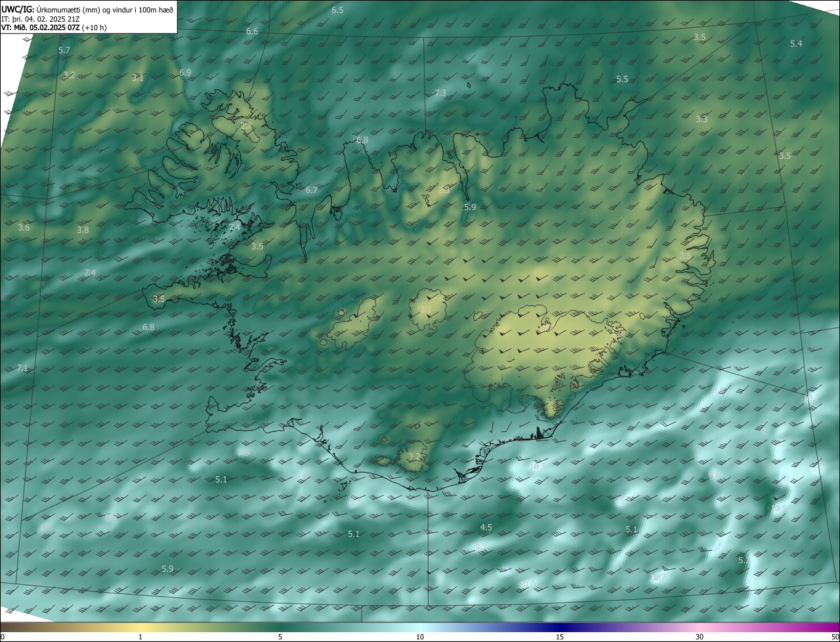
Task: Click the '15' tick label on color scale
Action: (x=560, y=637)
